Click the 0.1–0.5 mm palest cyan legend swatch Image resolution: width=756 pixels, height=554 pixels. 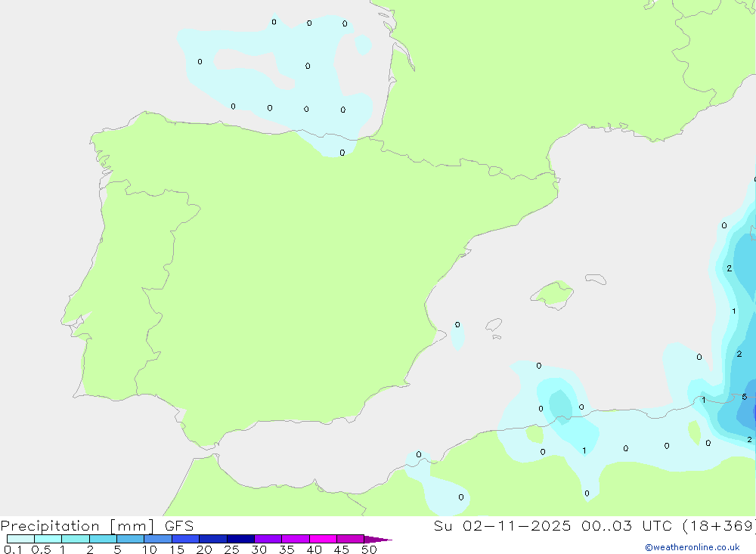20,539
